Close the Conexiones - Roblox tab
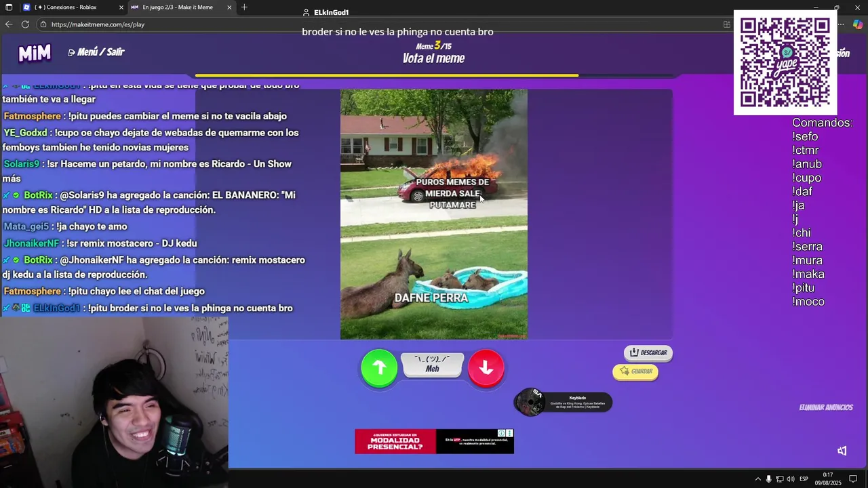This screenshot has width=868, height=488. pos(121,7)
